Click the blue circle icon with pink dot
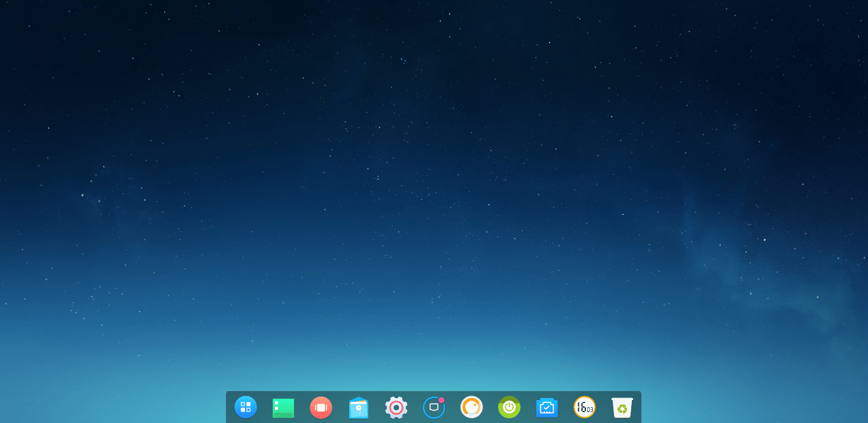Screen dimensions: 868x423 click(434, 407)
